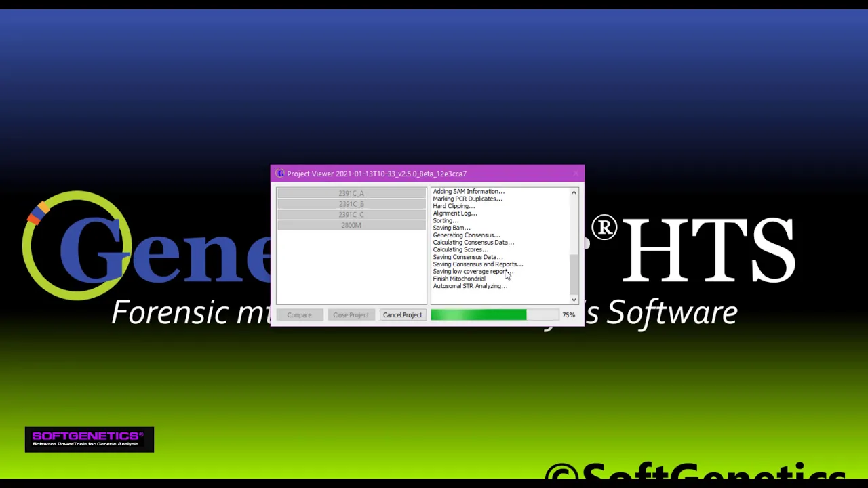The width and height of the screenshot is (868, 488).
Task: Click the log line 'Generating Consensus...'
Action: tap(467, 235)
